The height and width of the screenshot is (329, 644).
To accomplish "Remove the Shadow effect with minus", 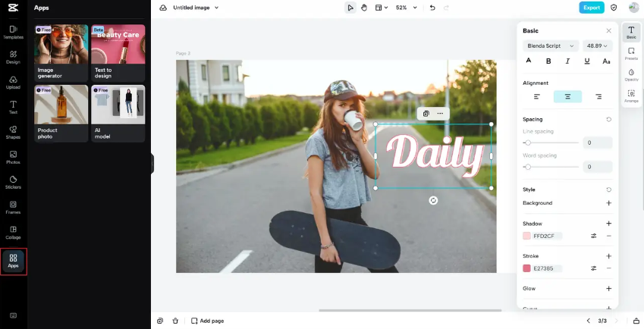I will tap(608, 236).
